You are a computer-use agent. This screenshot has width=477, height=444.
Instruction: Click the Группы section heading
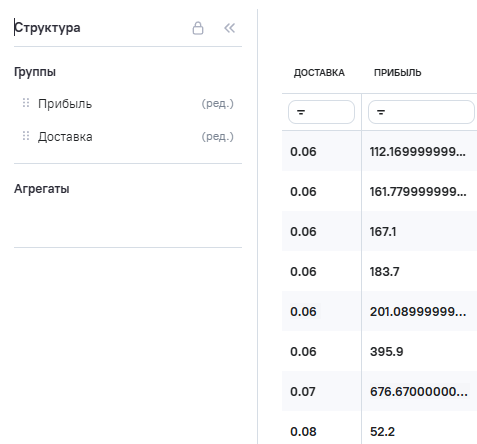click(35, 72)
